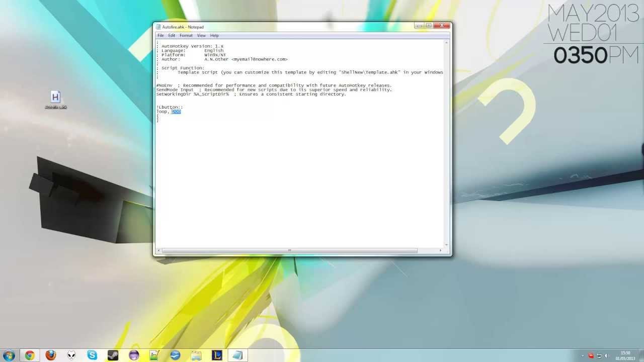Minimize the Notepad window
Image resolution: width=644 pixels, height=362 pixels.
(x=419, y=26)
